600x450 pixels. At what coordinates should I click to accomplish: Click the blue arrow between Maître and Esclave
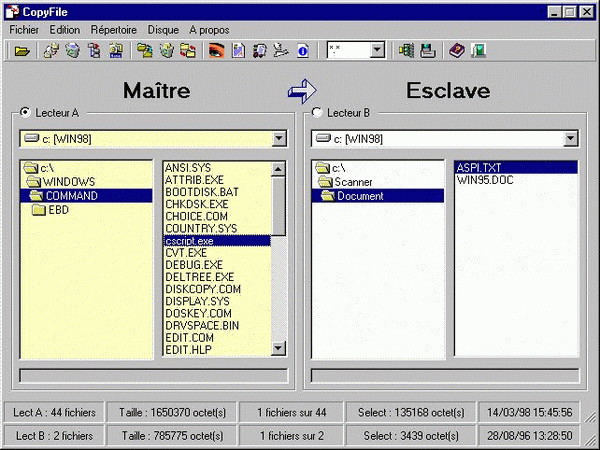301,92
